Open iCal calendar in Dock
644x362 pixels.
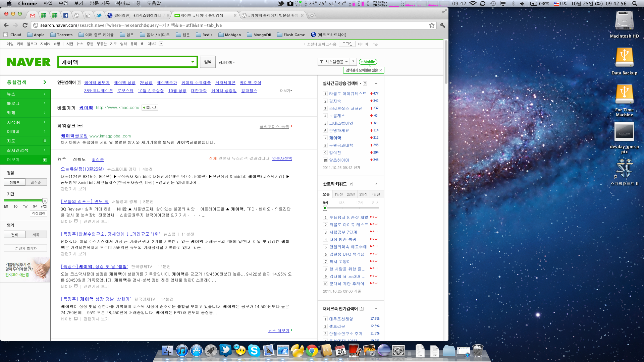pyautogui.click(x=340, y=351)
